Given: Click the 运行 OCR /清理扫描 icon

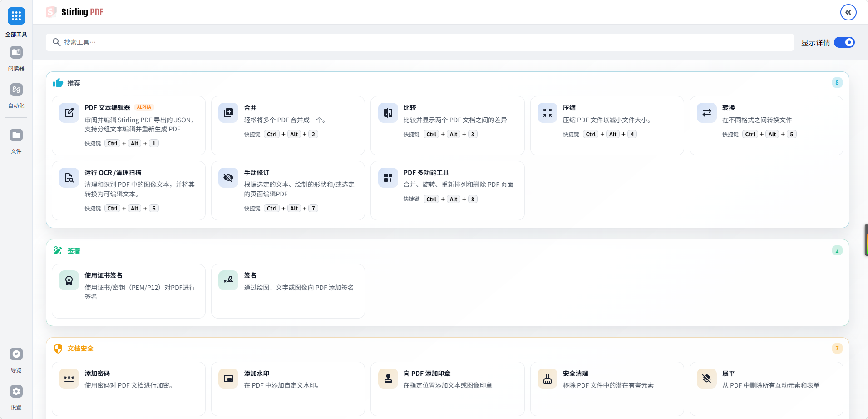Looking at the screenshot, I should [x=69, y=178].
